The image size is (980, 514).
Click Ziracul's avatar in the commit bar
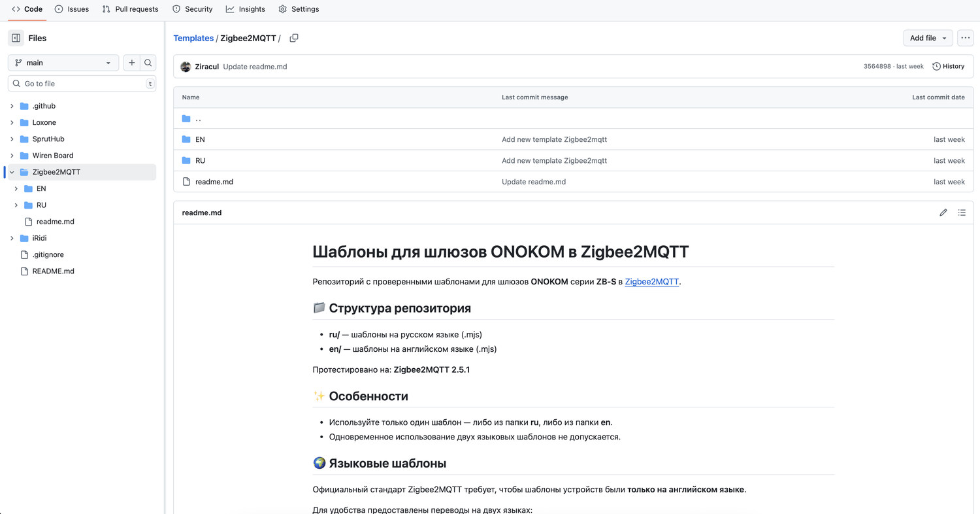184,66
